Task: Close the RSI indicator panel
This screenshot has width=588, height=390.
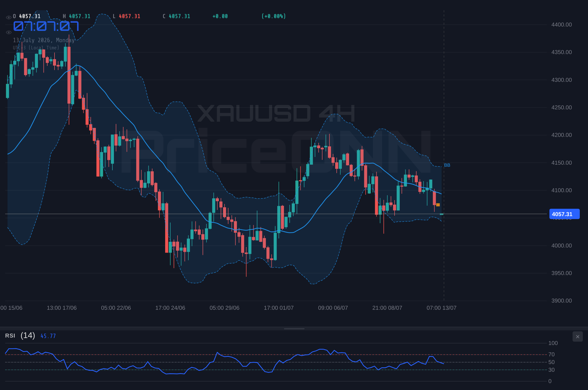Action: coord(577,336)
